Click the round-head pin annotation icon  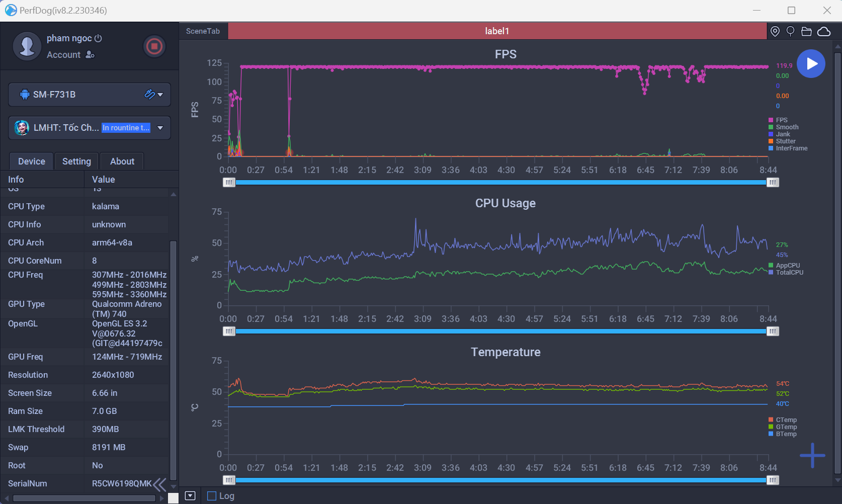[791, 31]
